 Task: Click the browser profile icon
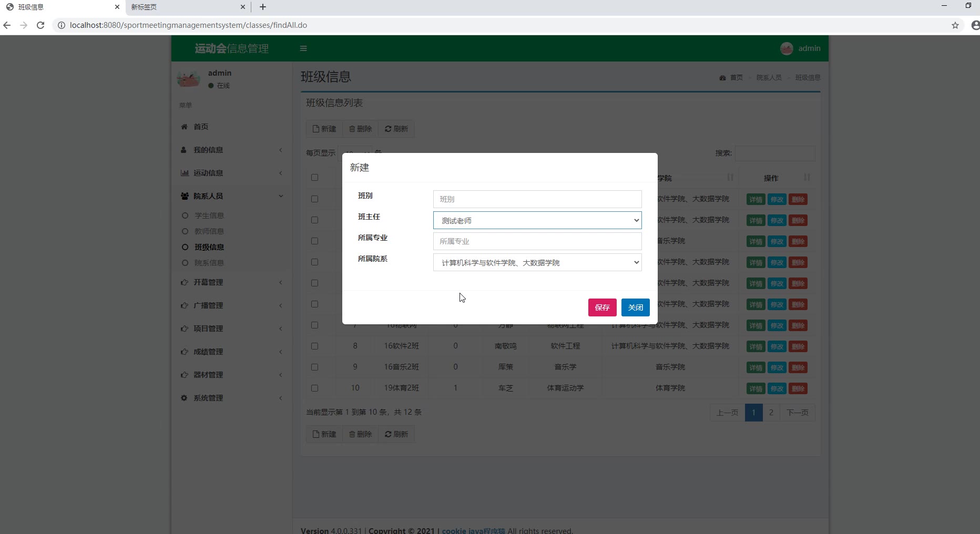(975, 25)
